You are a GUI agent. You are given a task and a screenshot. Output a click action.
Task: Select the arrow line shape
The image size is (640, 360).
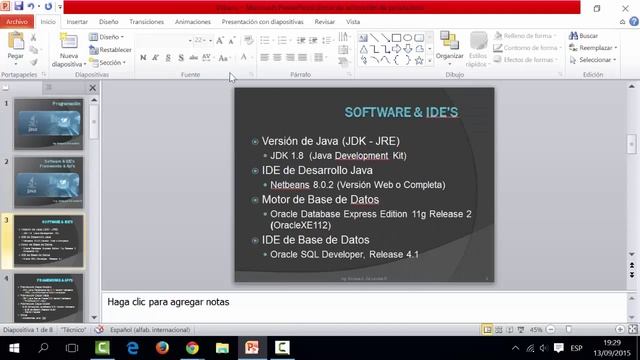385,38
